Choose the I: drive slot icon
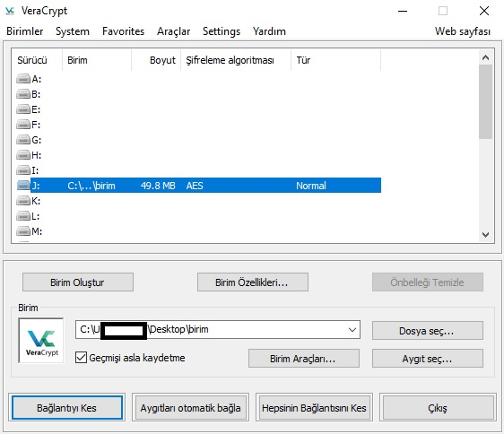504x434 pixels. (23, 170)
